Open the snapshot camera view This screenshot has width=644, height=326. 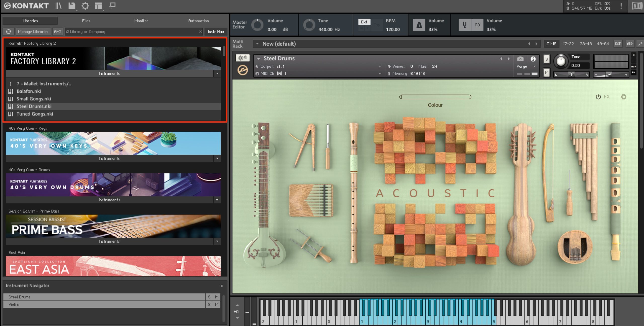(520, 59)
